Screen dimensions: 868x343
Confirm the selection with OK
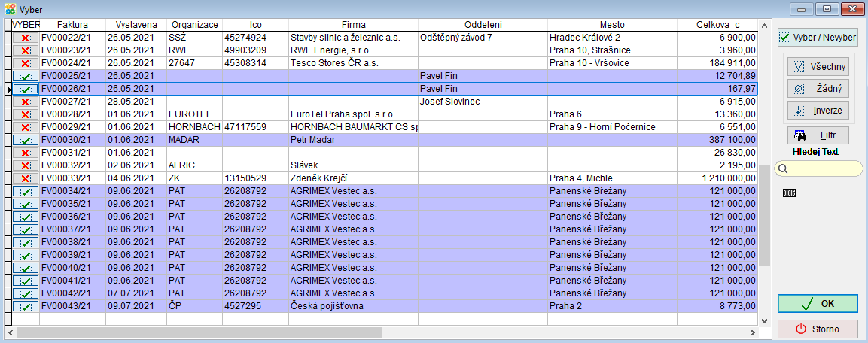click(x=818, y=304)
